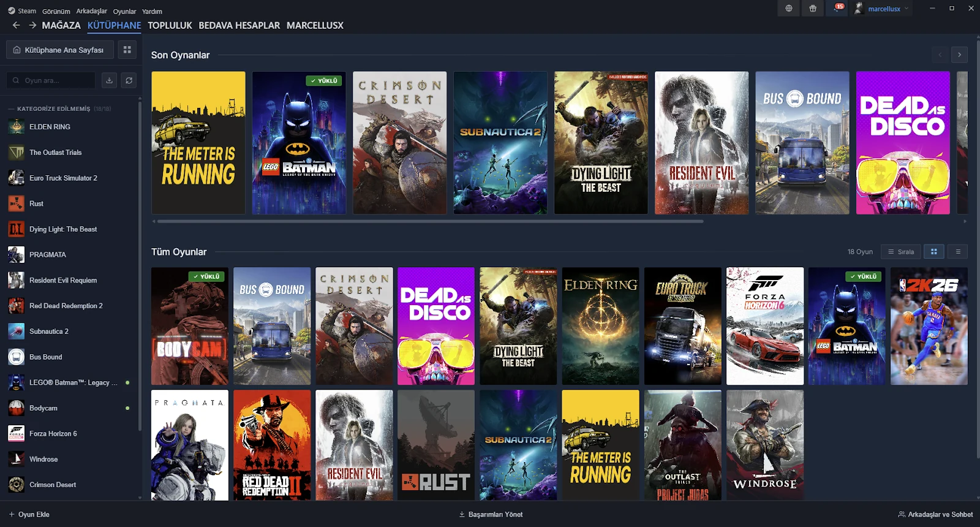
Task: Open Arkadaşlar ve Sohbet
Action: tap(935, 515)
